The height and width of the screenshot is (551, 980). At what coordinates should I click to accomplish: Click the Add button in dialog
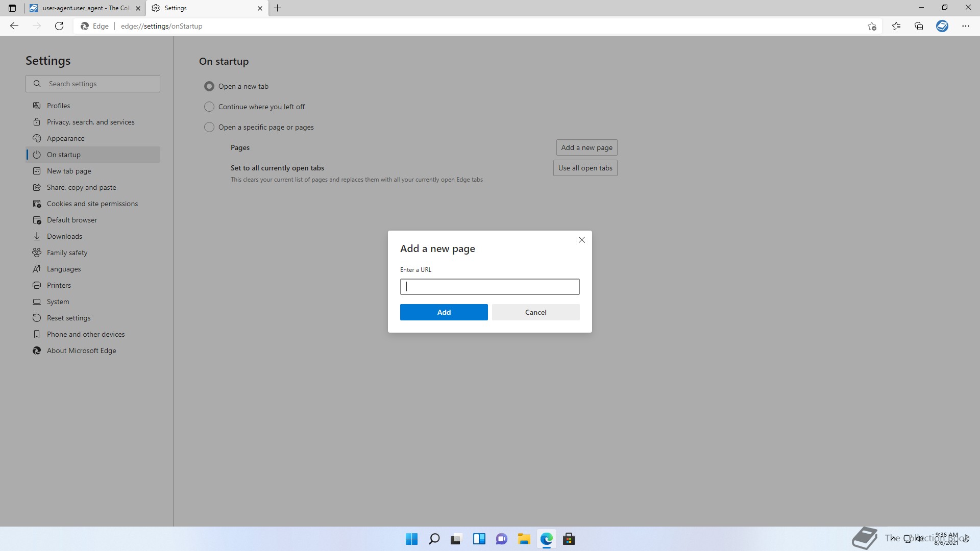point(444,312)
